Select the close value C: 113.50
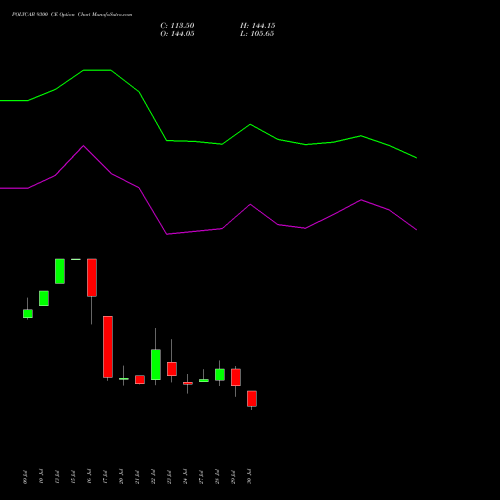Screen dimensions: 500x500 pyautogui.click(x=177, y=26)
